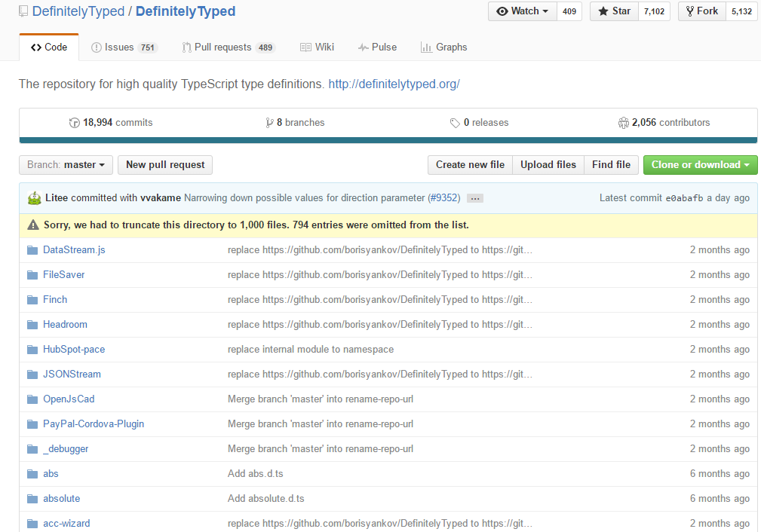The height and width of the screenshot is (532, 761).
Task: Click the repository book icon beside DefinitelyTyped
Action: pyautogui.click(x=23, y=11)
